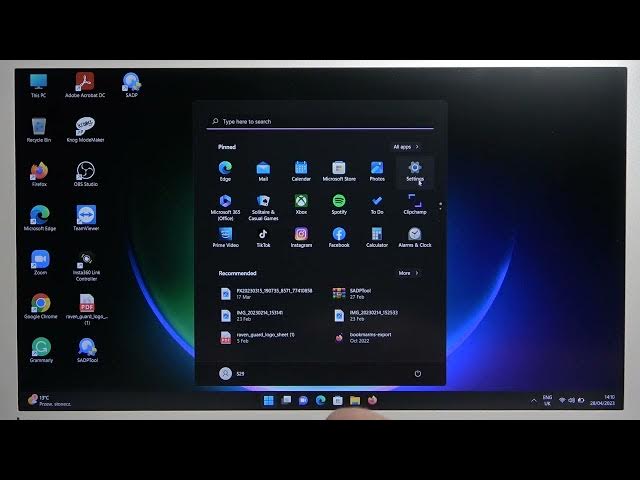640x480 pixels.
Task: Open the raven_guard_logo_sheet PDF recommendation
Action: (x=258, y=338)
